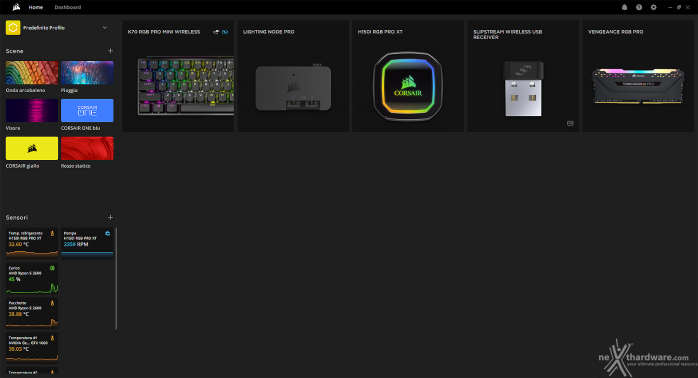Click the help icon in title bar
Image resolution: width=698 pixels, height=378 pixels.
pos(639,7)
